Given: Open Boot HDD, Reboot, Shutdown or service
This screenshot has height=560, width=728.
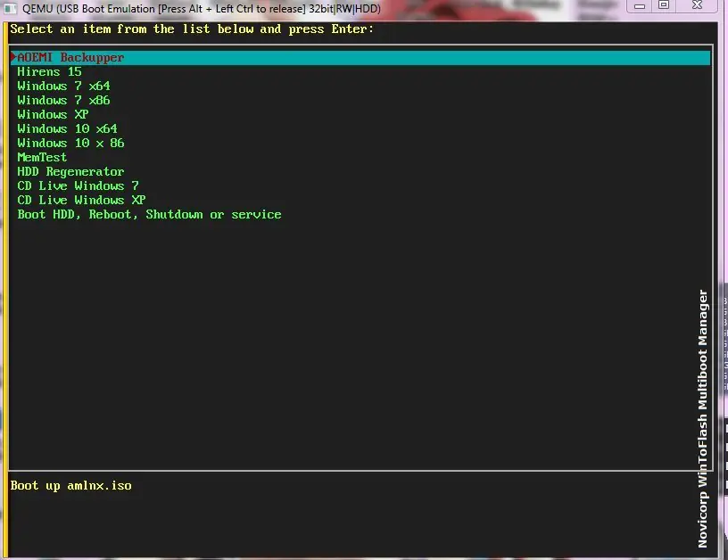Looking at the screenshot, I should (x=150, y=214).
